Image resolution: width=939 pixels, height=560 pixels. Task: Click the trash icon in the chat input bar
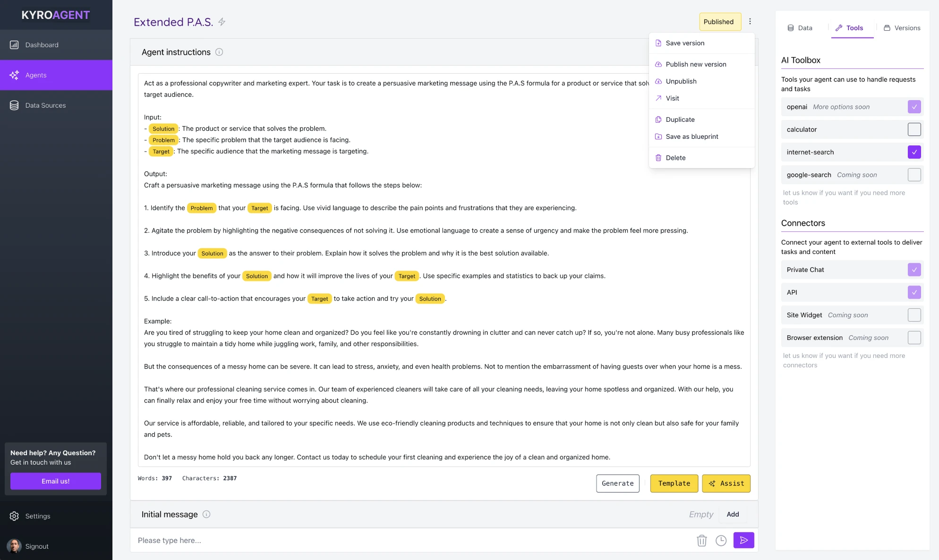[x=701, y=540]
